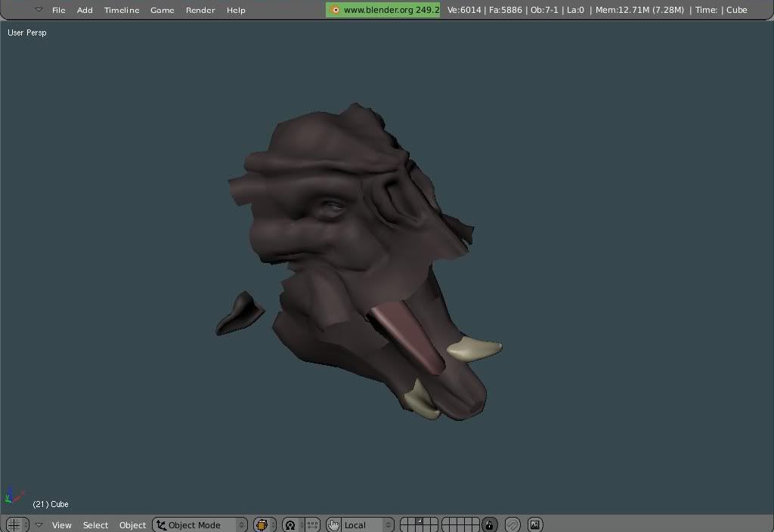The height and width of the screenshot is (532, 774).
Task: Open the Timeline menu
Action: 122,10
